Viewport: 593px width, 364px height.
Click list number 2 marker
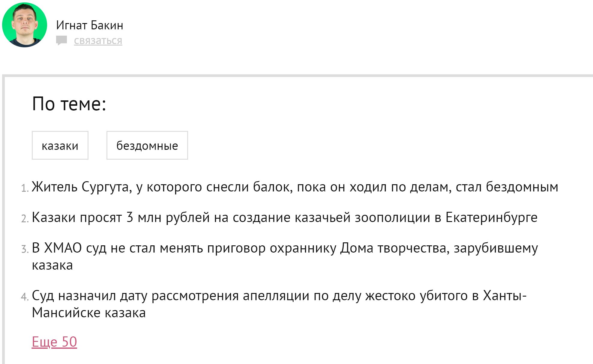25,219
